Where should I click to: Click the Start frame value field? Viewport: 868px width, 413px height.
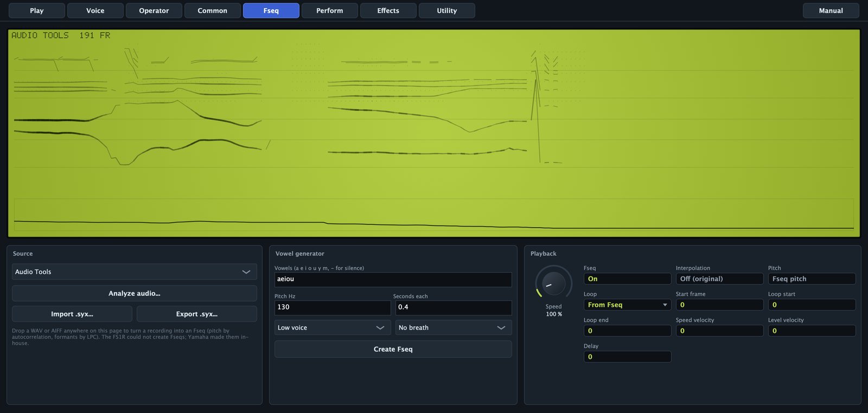click(x=720, y=305)
